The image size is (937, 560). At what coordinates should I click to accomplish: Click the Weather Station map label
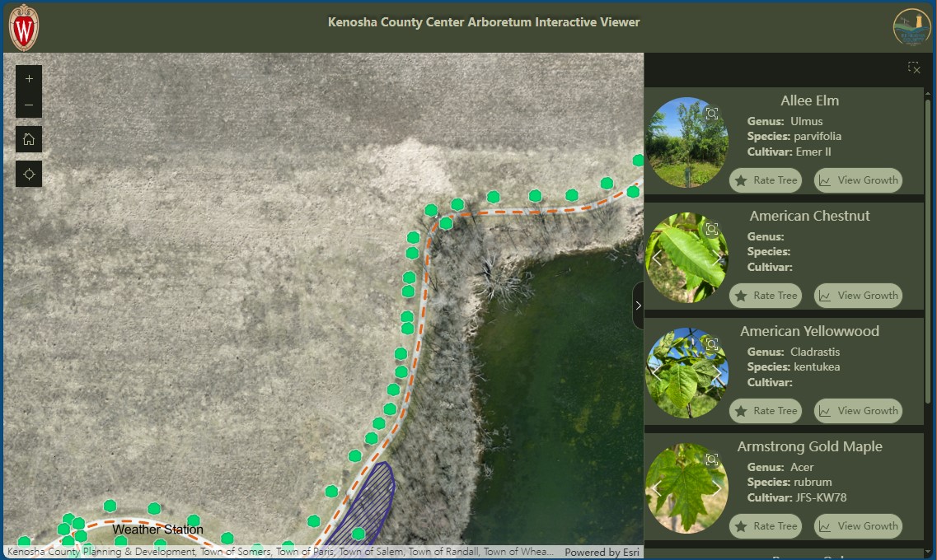coord(157,530)
